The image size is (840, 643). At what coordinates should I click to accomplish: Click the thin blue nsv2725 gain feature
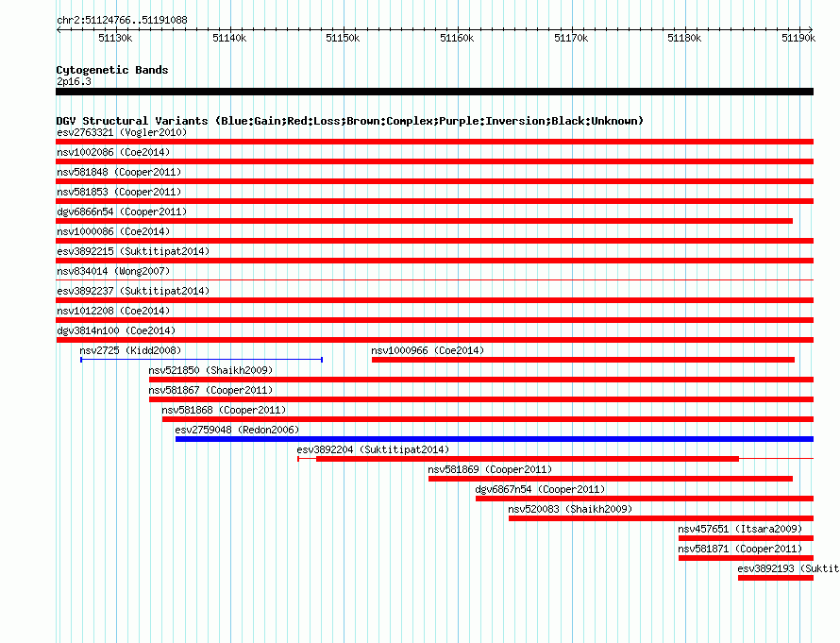201,360
